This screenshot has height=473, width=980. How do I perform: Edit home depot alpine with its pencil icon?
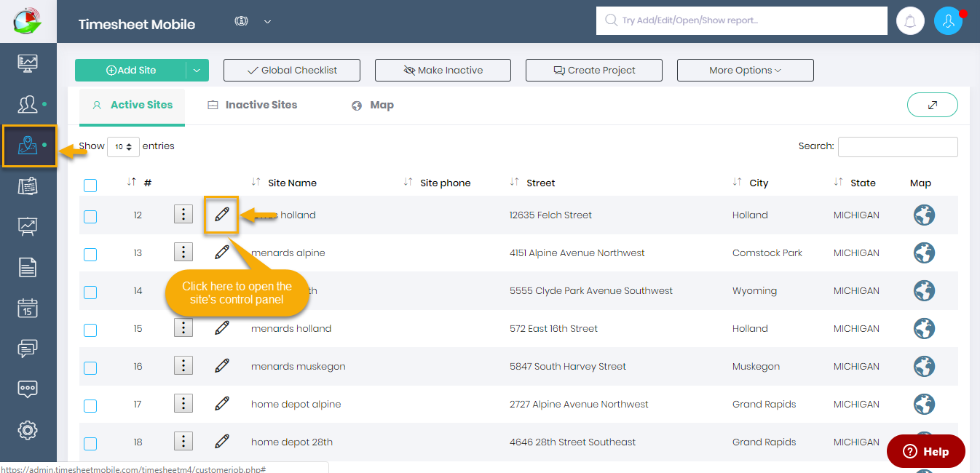(222, 404)
